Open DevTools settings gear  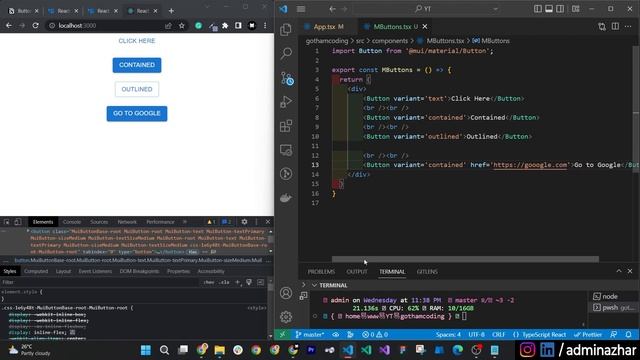tap(244, 222)
